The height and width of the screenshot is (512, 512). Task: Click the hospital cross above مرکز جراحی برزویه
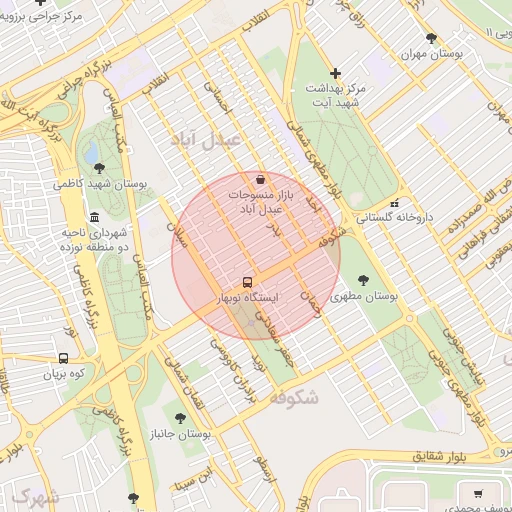coord(40,2)
